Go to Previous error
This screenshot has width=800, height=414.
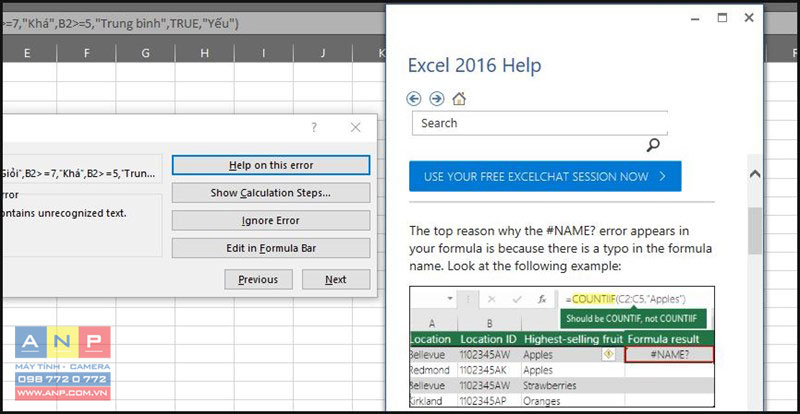coord(258,280)
